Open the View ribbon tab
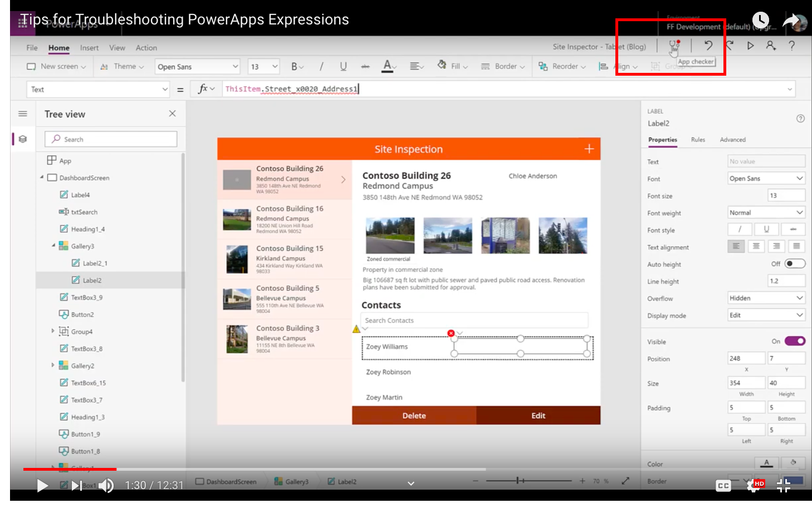Image resolution: width=812 pixels, height=513 pixels. 117,48
